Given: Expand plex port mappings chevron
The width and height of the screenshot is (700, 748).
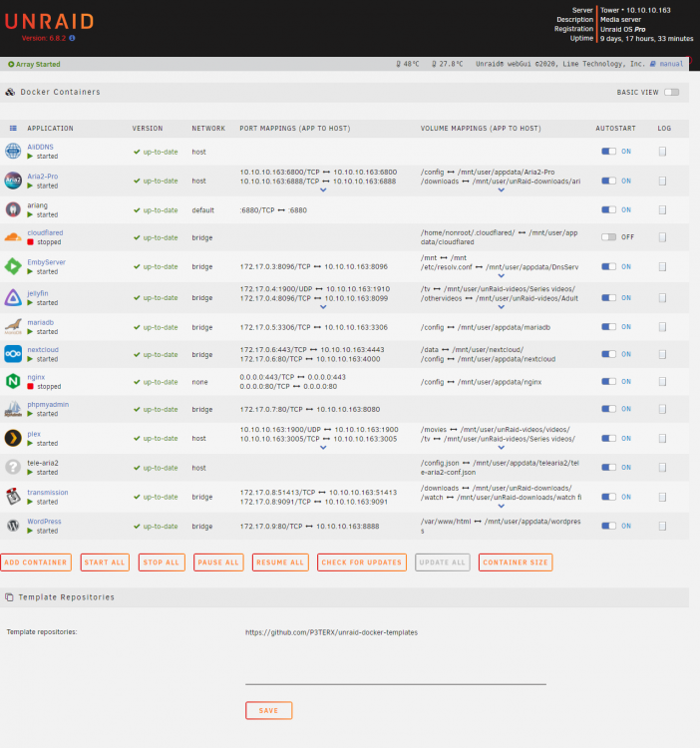Looking at the screenshot, I should pos(323,448).
